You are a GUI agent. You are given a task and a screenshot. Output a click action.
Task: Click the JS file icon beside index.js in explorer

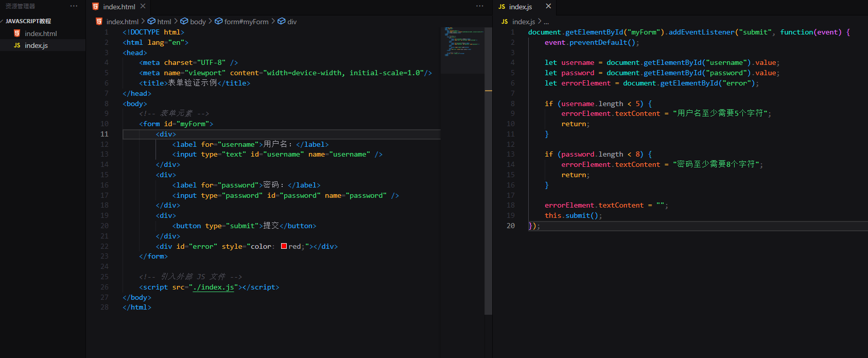click(x=17, y=45)
